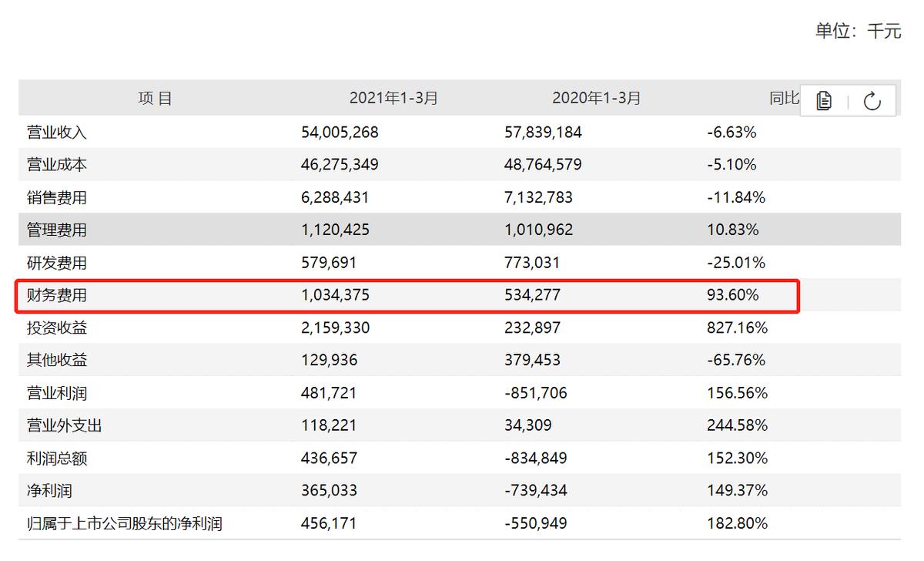Click the refresh icon
The image size is (924, 561).
point(872,100)
